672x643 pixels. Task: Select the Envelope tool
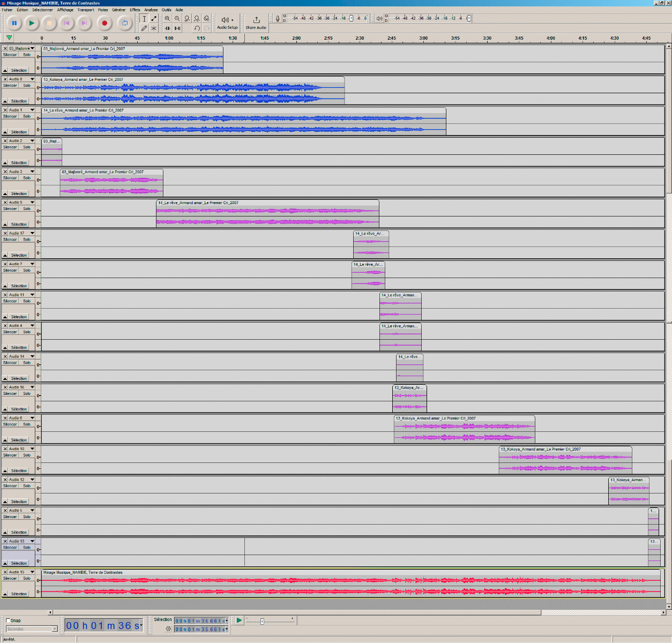tap(153, 19)
